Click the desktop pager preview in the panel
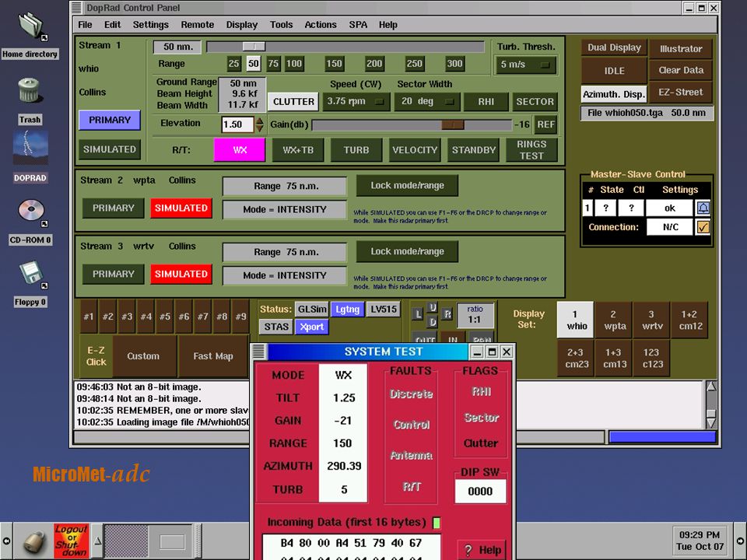This screenshot has height=560, width=747. tap(148, 541)
